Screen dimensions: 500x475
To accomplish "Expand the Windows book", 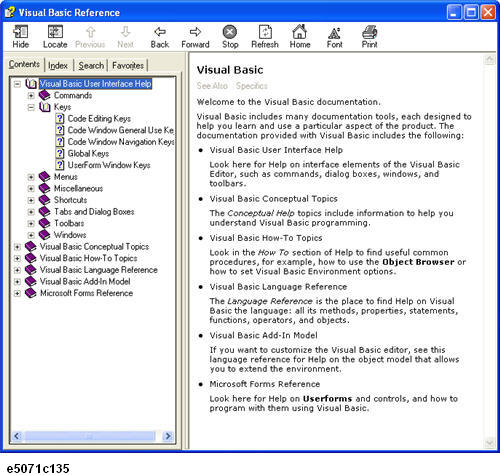I will [31, 235].
